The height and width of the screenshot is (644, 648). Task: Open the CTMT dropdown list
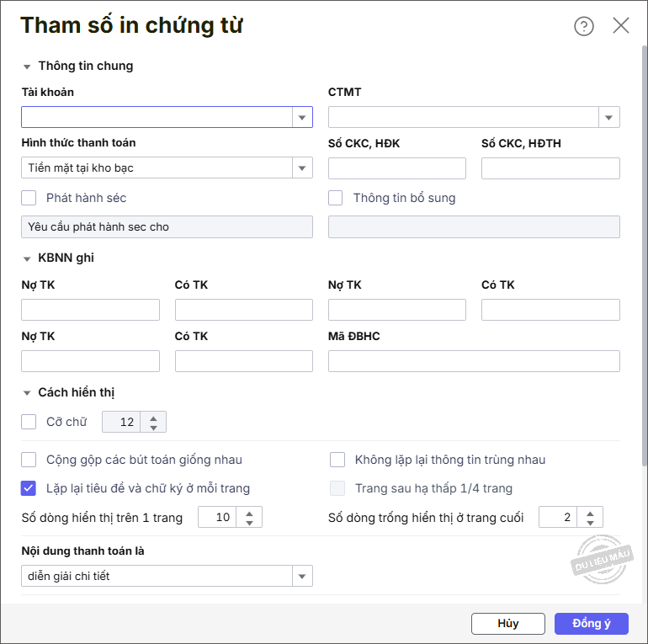609,117
